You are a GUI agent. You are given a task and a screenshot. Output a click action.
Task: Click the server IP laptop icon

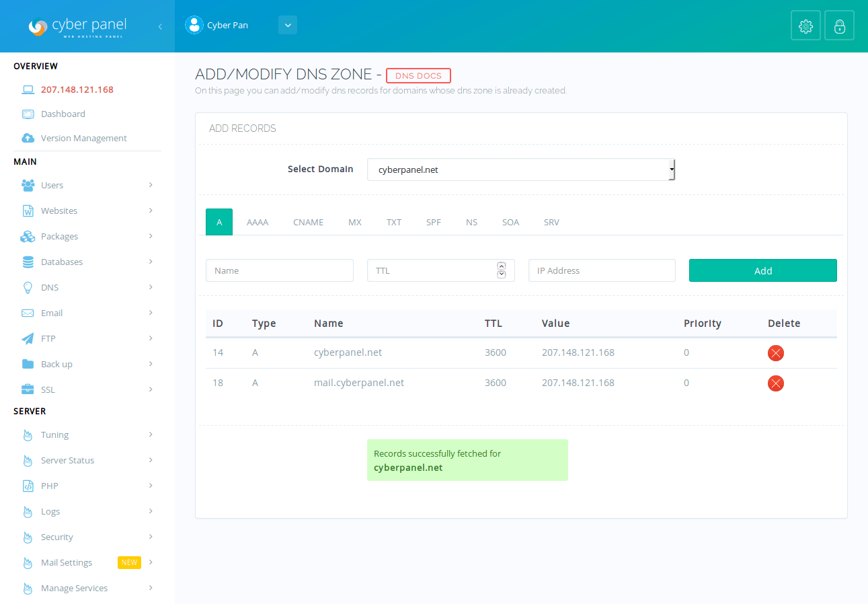pyautogui.click(x=28, y=89)
